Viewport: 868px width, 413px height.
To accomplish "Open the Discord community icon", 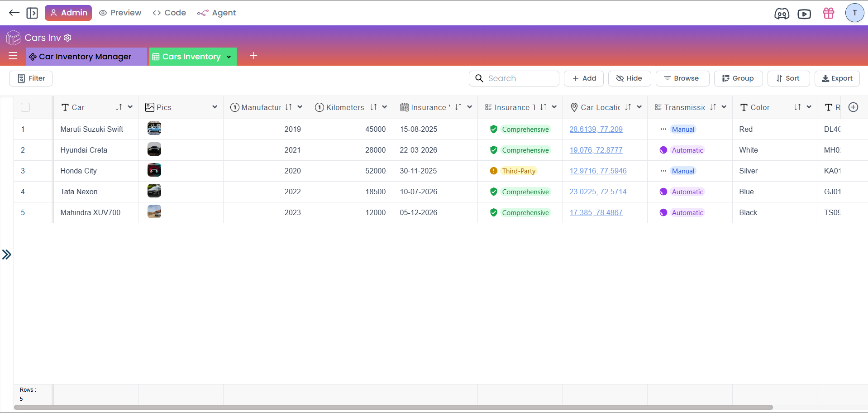I will pos(782,14).
